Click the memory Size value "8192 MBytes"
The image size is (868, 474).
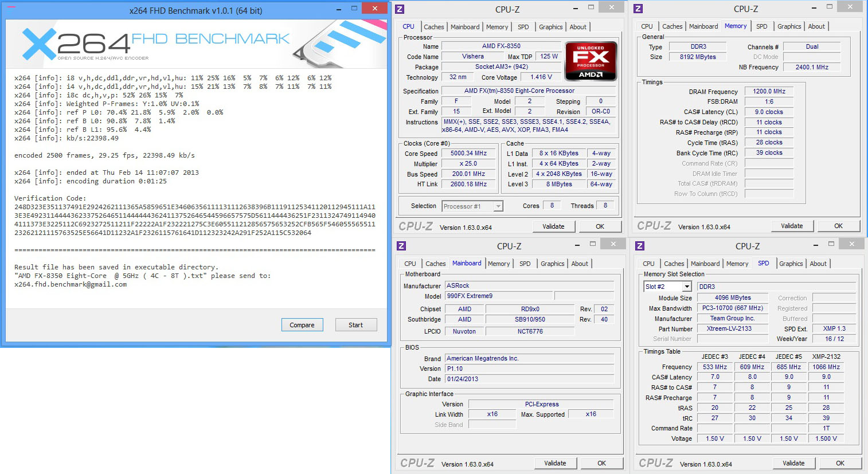coord(698,57)
